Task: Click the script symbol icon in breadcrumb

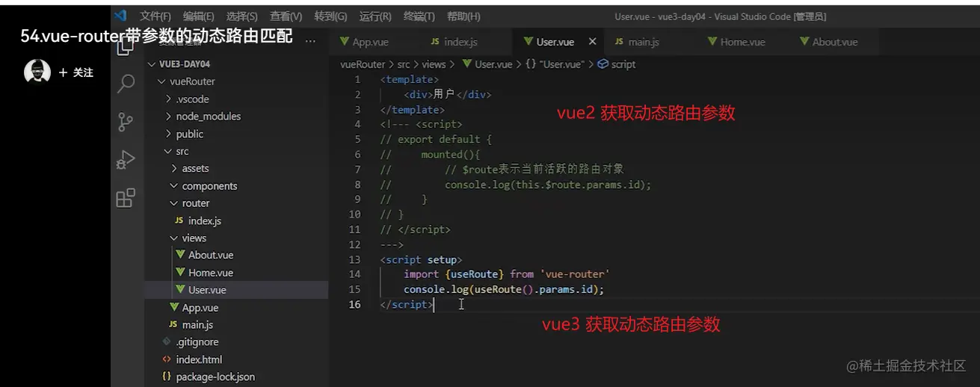Action: (x=603, y=64)
